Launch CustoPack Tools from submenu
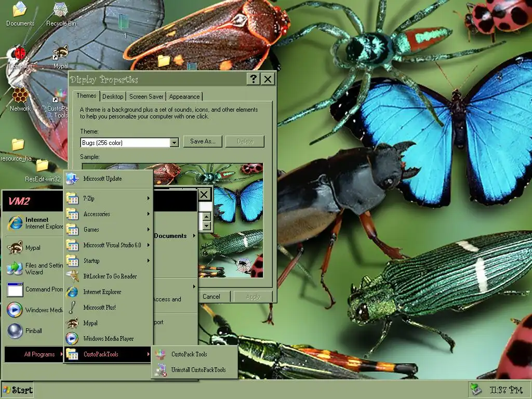 (x=194, y=354)
